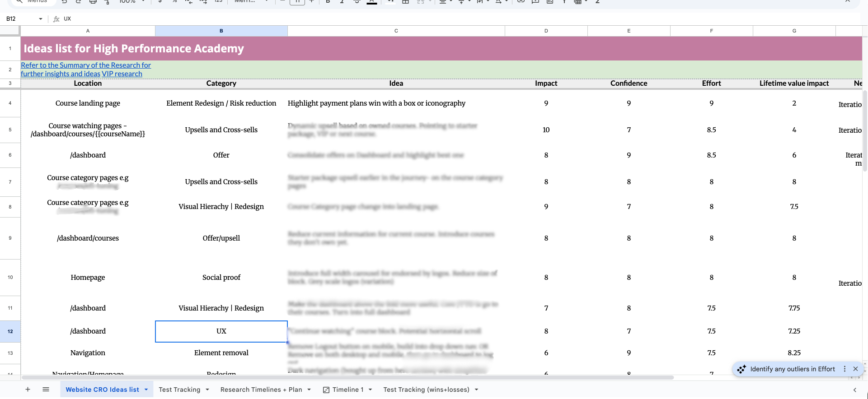Toggle bold formatting in toolbar
Image resolution: width=868 pixels, height=399 pixels.
[x=328, y=2]
